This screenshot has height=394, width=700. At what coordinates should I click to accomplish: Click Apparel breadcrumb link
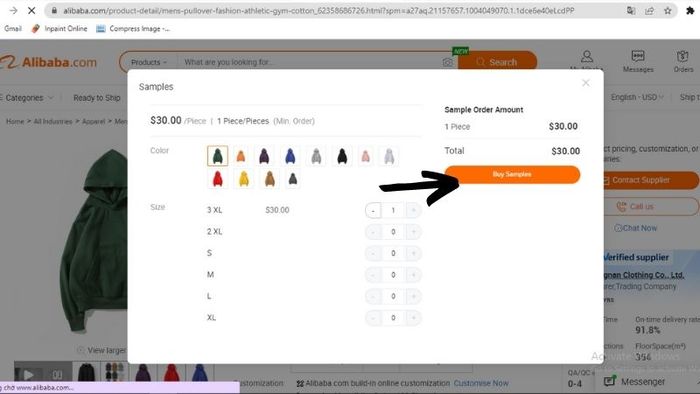94,121
